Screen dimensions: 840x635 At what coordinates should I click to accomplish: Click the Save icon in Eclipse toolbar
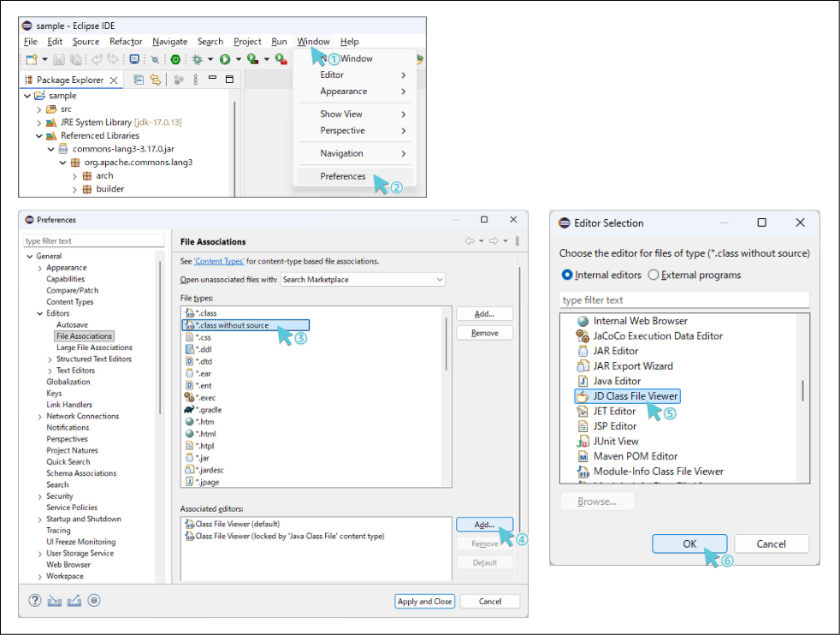click(59, 60)
